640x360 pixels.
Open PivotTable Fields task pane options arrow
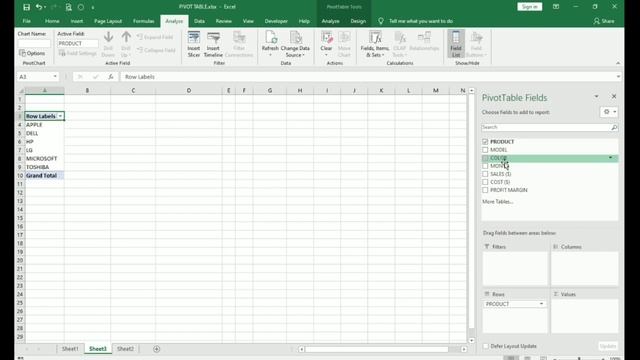coord(596,97)
